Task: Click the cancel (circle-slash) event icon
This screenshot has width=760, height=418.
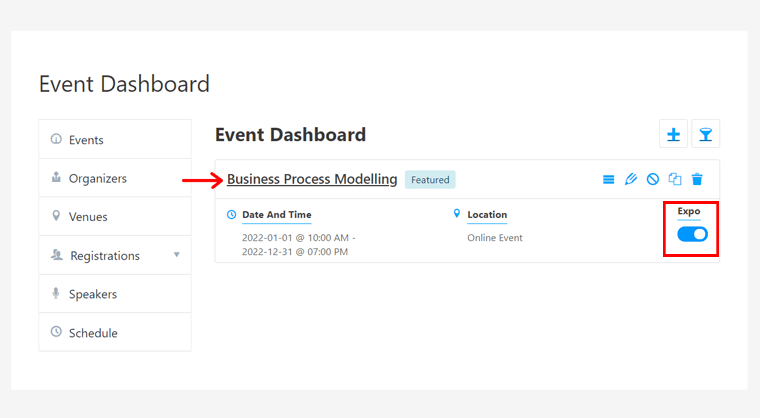Action: [652, 180]
